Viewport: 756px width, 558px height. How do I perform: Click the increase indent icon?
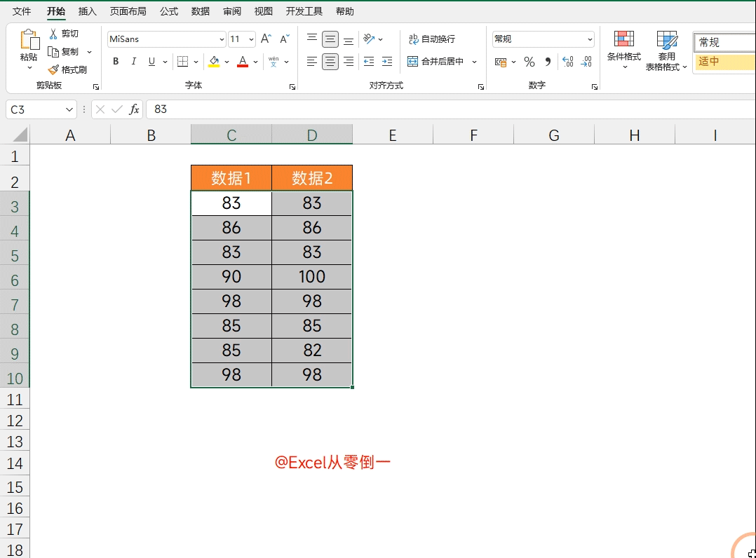[387, 61]
